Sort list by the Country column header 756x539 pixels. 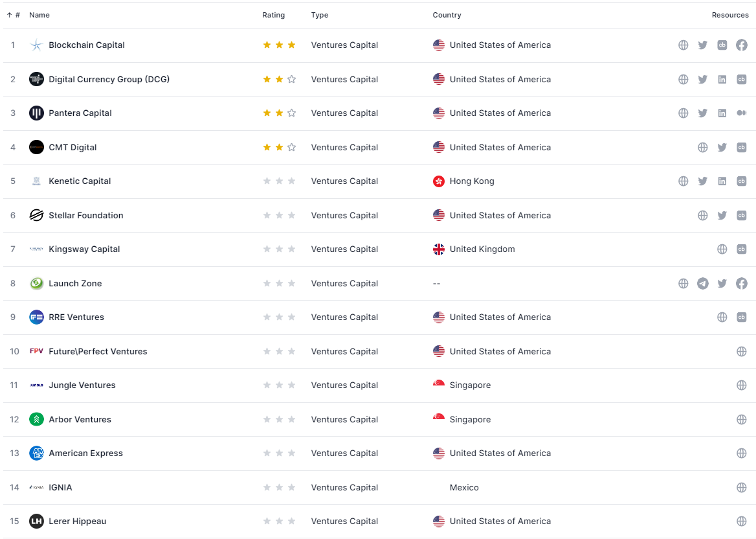(447, 15)
